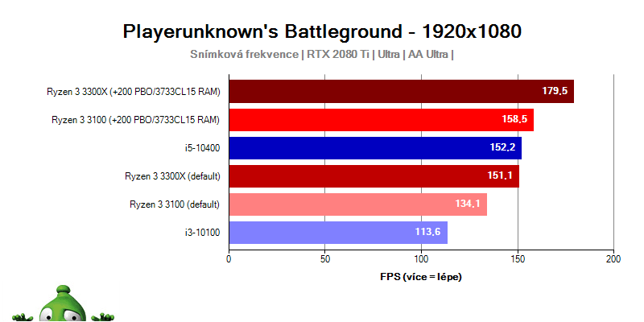
Task: Click the 179.5 value label
Action: [555, 91]
